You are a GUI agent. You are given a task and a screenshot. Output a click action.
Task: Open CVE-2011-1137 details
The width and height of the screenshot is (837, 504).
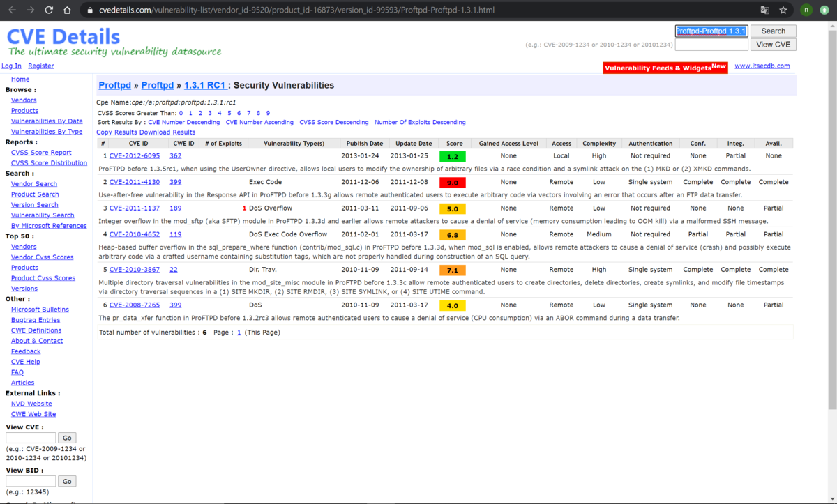(135, 208)
